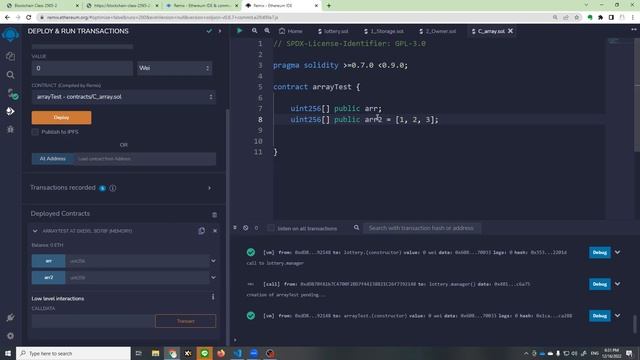Viewport: 640px width, 360px height.
Task: Debug the lottery.manager call
Action: 600,284
